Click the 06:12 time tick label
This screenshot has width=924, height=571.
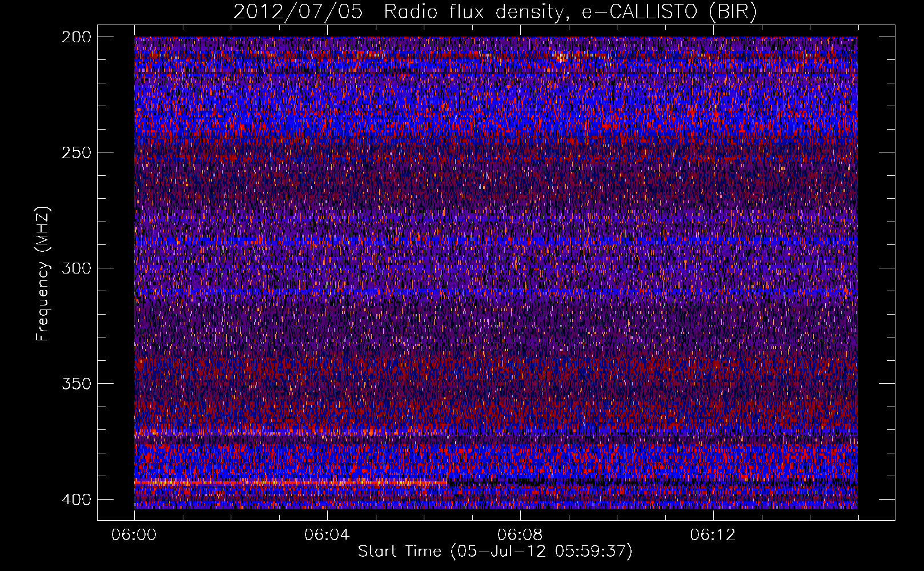coord(713,535)
